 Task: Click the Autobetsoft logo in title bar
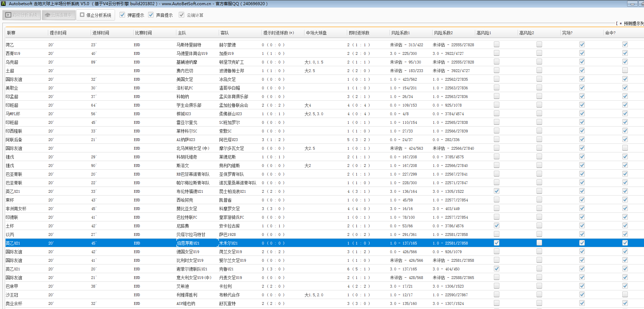(3, 3)
